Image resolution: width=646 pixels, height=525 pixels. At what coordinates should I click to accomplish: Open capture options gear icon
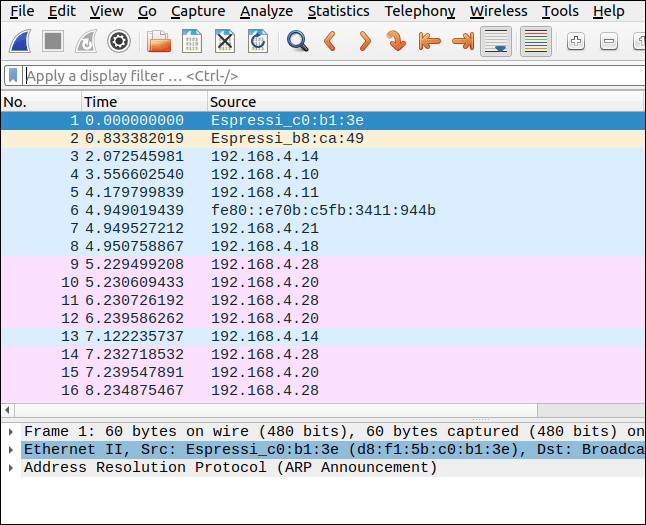click(119, 41)
